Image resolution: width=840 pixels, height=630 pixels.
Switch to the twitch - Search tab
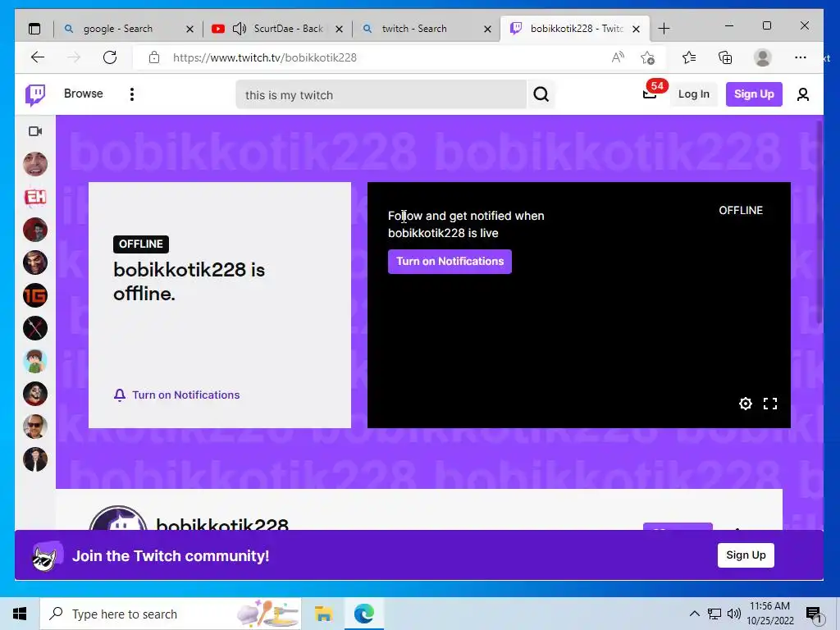[x=415, y=29]
